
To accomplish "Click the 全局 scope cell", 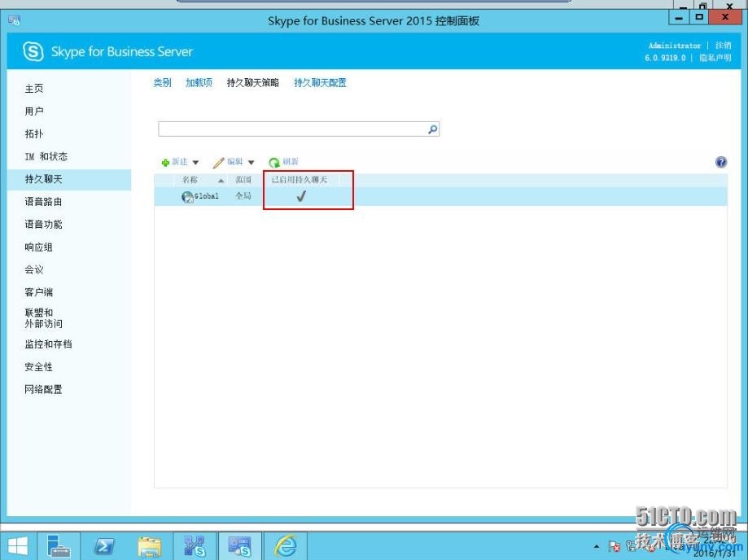I will (243, 196).
